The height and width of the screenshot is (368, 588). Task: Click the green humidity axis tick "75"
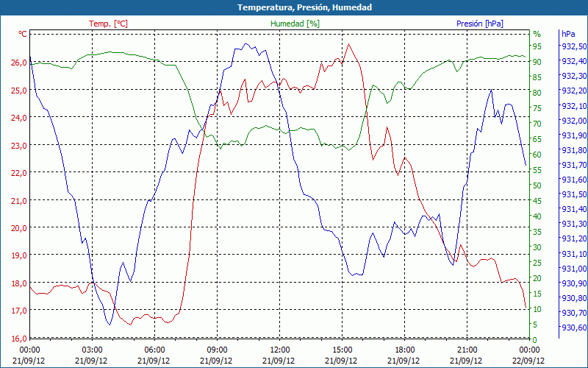(x=537, y=108)
